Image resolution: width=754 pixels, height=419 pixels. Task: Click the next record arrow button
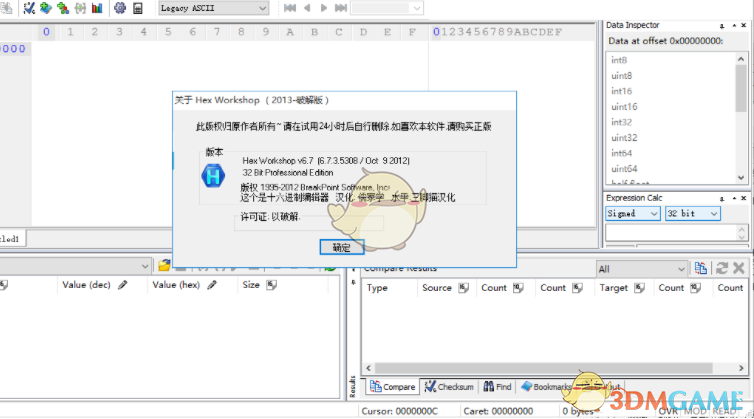[324, 8]
